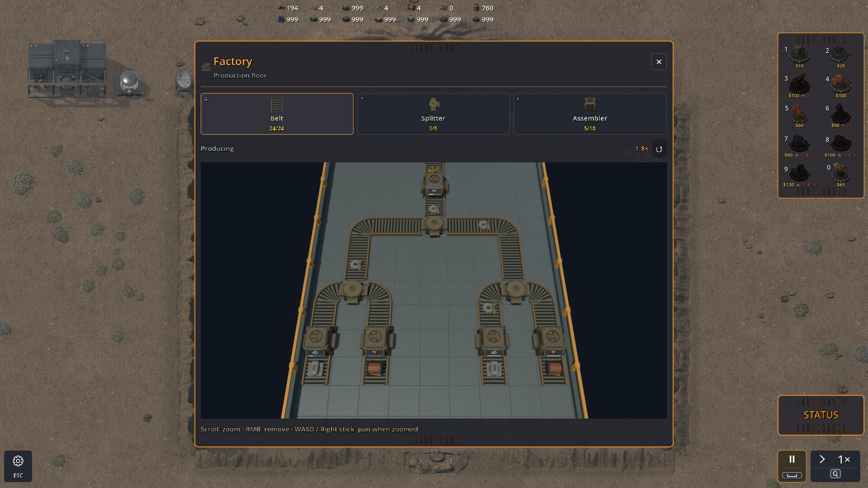
Task: Open settings via the ESC gear button
Action: (18, 466)
